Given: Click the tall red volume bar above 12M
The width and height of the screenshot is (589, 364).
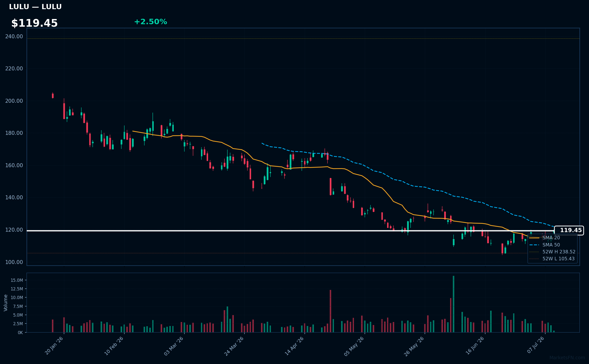Looking at the screenshot, I should tap(330, 311).
